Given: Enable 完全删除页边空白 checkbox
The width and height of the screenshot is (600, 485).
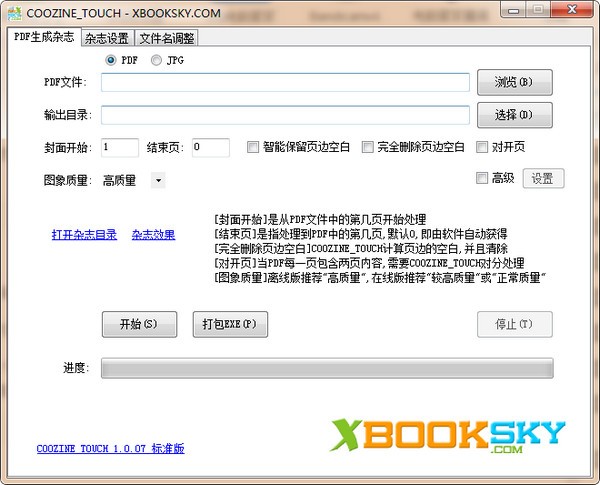Looking at the screenshot, I should coord(367,147).
